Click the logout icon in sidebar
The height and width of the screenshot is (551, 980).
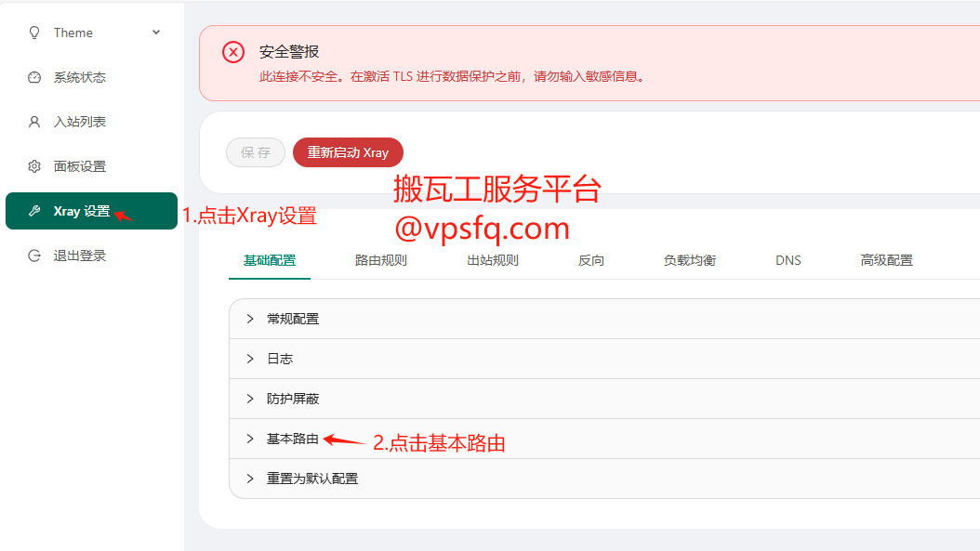(34, 256)
